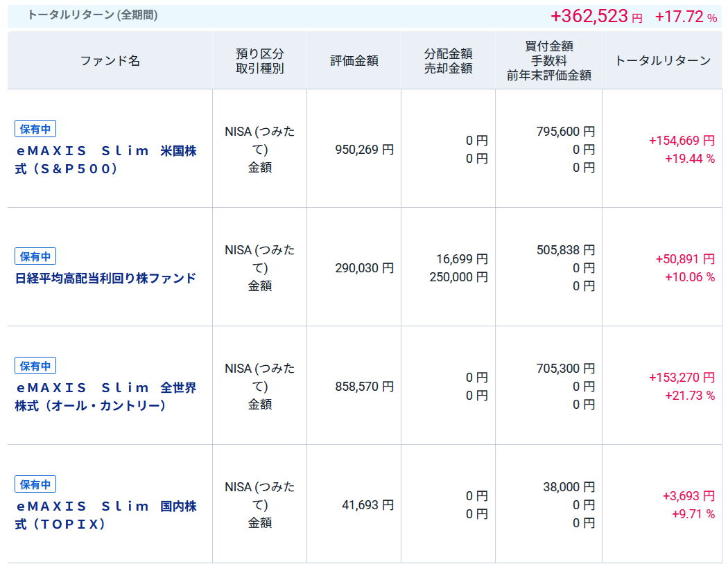Select 買付金額 value 38,000 円
Screen dimensions: 728x573
pos(569,486)
